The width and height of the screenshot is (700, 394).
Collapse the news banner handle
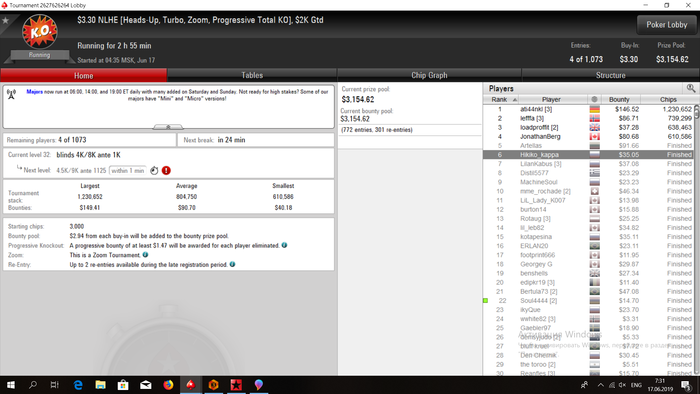pos(168,127)
